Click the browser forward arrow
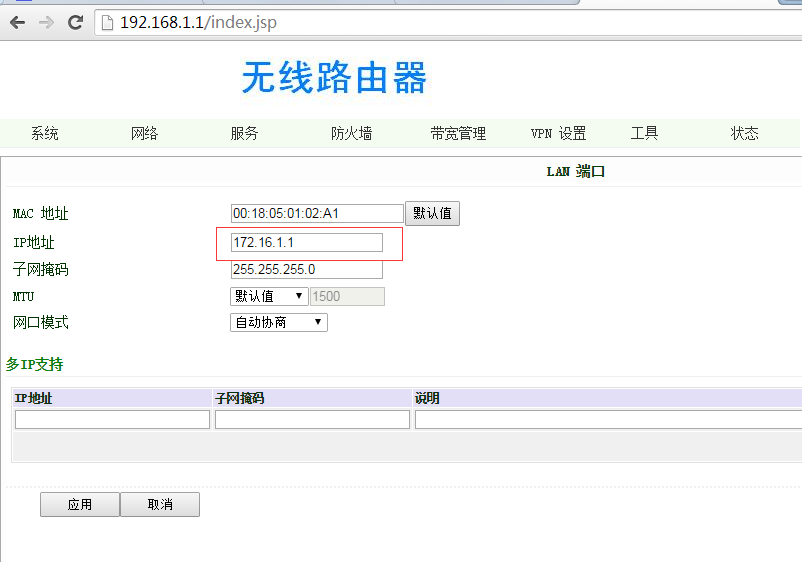Viewport: 802px width, 562px height. point(46,22)
